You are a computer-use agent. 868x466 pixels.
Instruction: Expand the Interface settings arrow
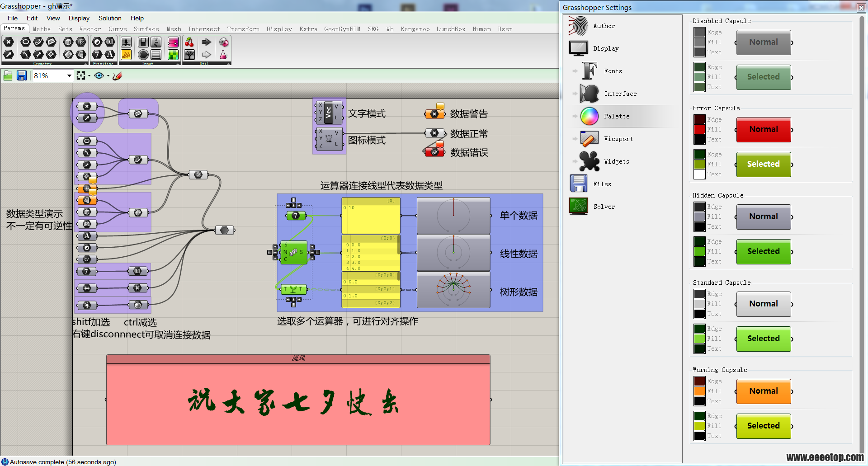click(575, 94)
